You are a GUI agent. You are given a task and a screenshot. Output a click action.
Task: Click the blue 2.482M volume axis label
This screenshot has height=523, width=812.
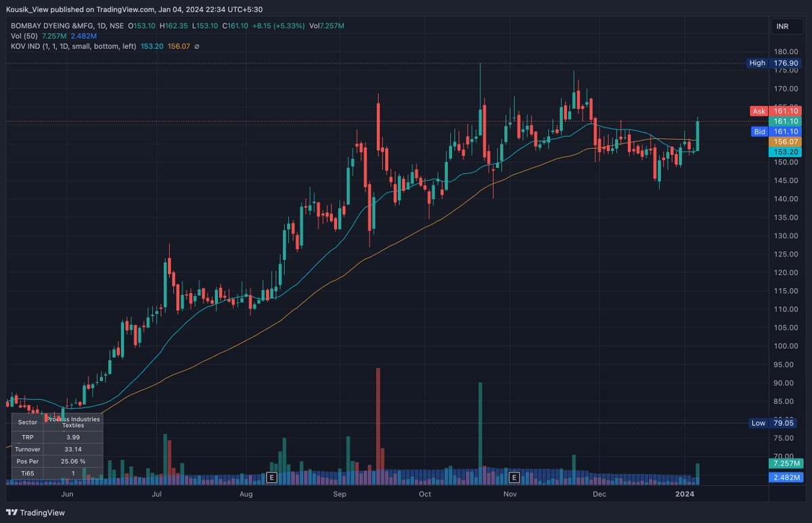pos(785,478)
